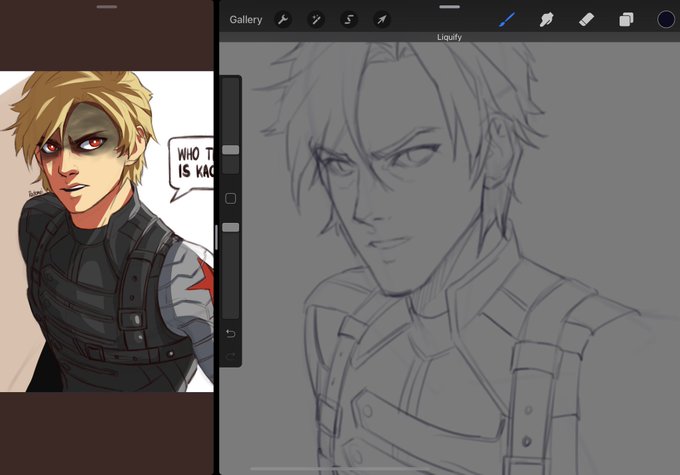
Task: Tap the square modify button in sidebar
Action: point(231,199)
